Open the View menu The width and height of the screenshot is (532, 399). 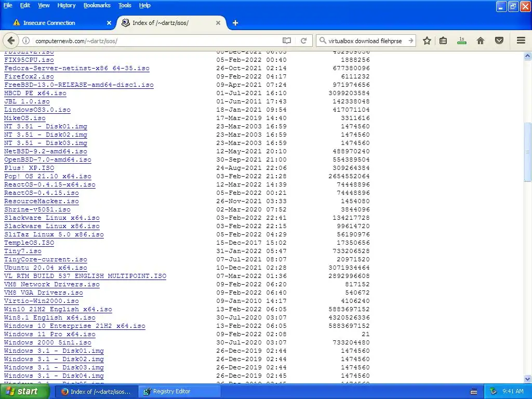click(x=44, y=5)
